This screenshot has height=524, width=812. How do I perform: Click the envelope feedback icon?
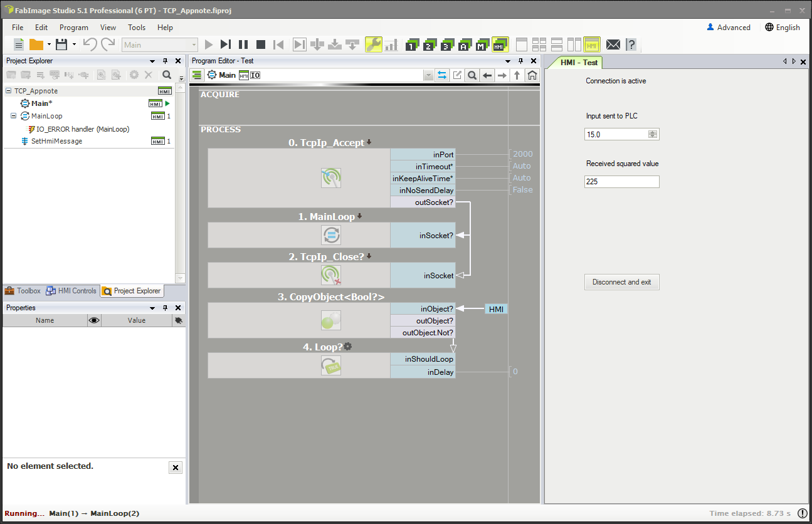613,45
